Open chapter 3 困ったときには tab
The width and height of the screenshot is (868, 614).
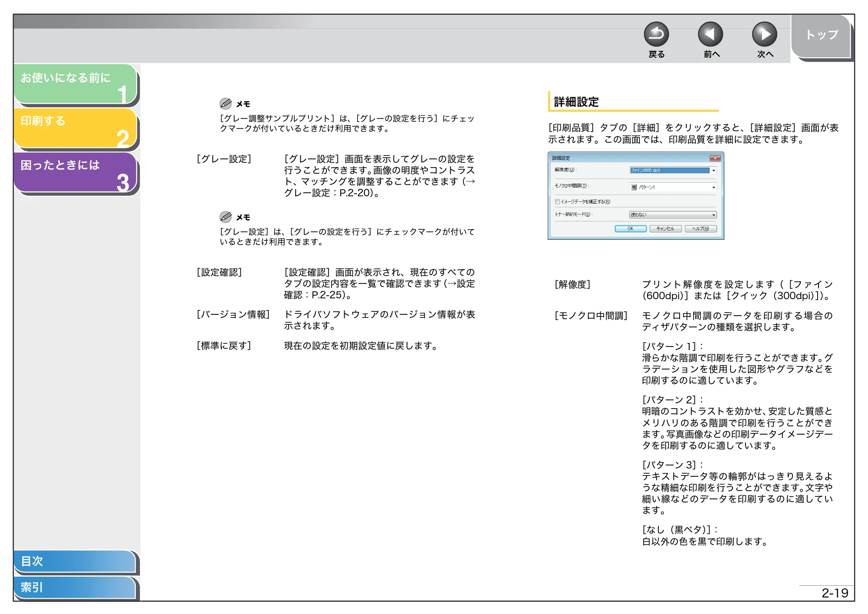click(76, 172)
